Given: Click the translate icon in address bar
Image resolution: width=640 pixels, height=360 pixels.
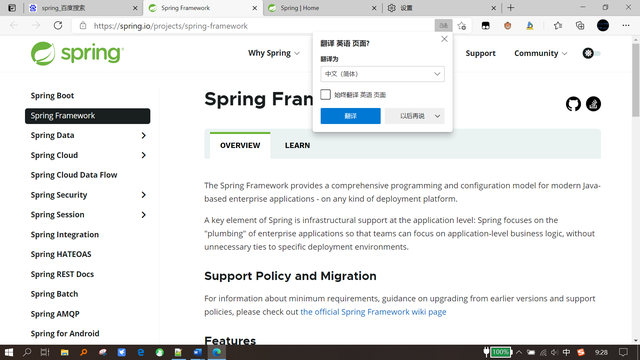Looking at the screenshot, I should point(443,26).
